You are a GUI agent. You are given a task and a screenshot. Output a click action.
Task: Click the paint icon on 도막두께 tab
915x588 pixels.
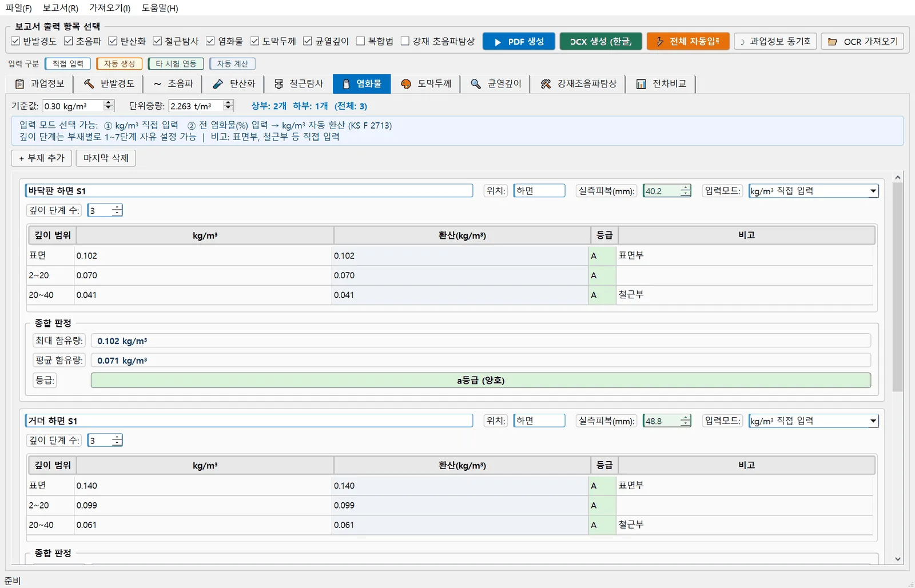[x=406, y=84]
